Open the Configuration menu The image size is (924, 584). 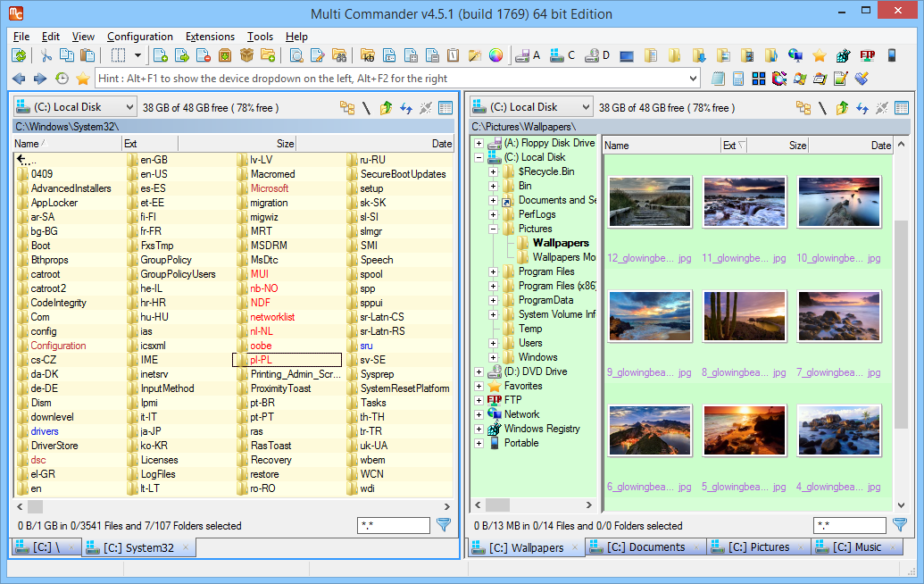[139, 37]
